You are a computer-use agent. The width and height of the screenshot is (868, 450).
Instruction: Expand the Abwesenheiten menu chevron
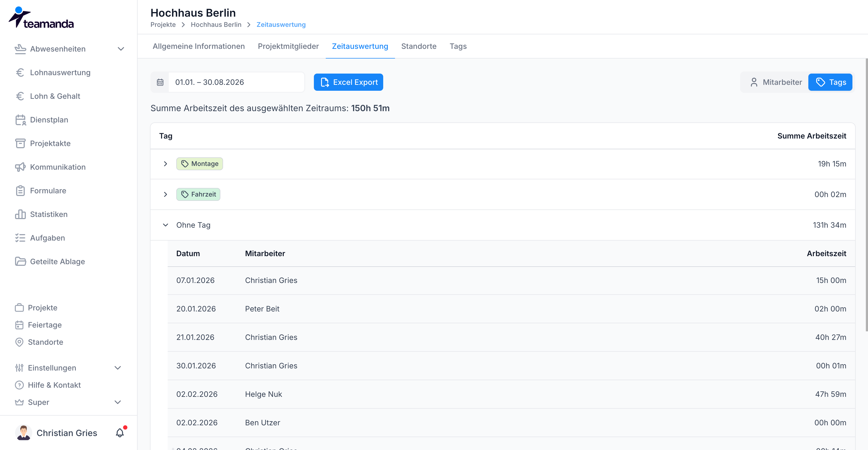pyautogui.click(x=121, y=49)
